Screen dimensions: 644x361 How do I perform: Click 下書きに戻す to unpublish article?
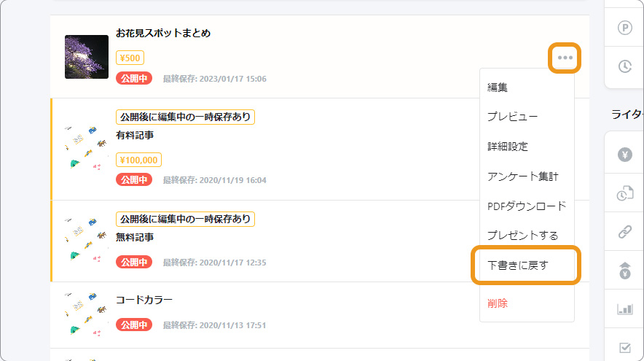point(517,265)
